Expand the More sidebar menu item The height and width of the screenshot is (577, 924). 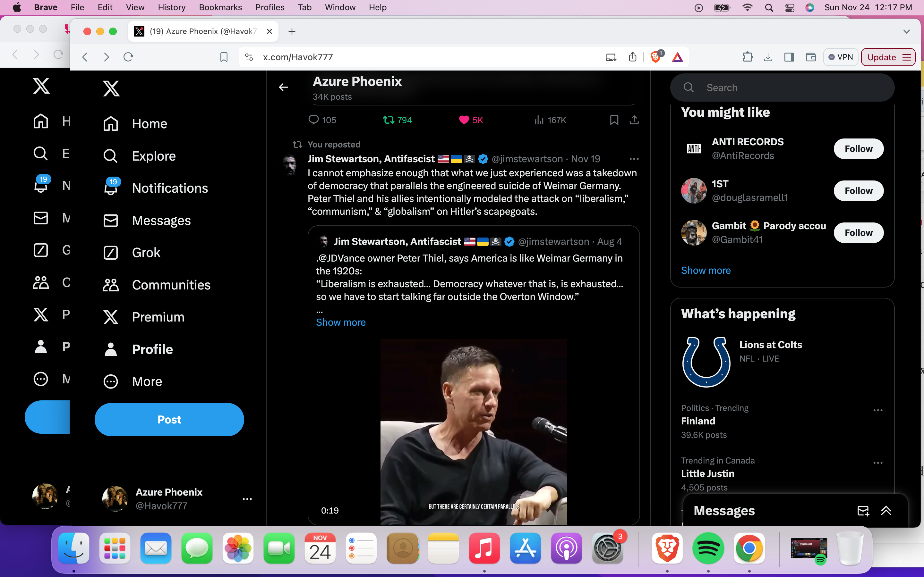146,381
